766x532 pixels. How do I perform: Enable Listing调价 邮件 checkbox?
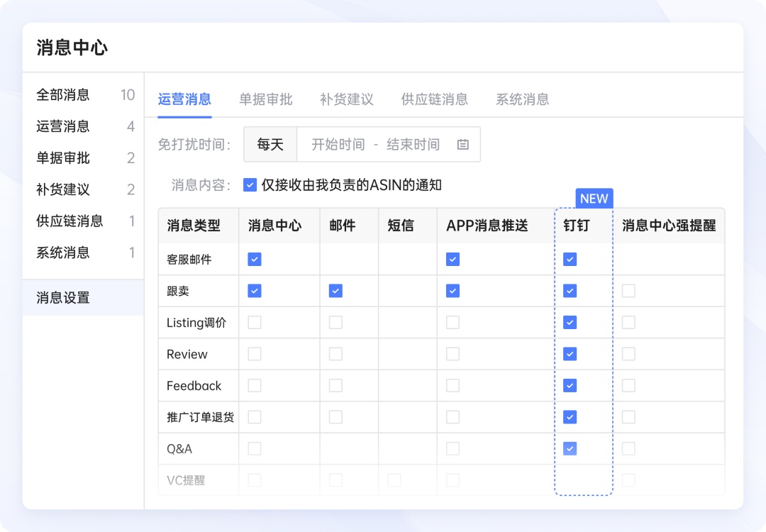pyautogui.click(x=335, y=323)
